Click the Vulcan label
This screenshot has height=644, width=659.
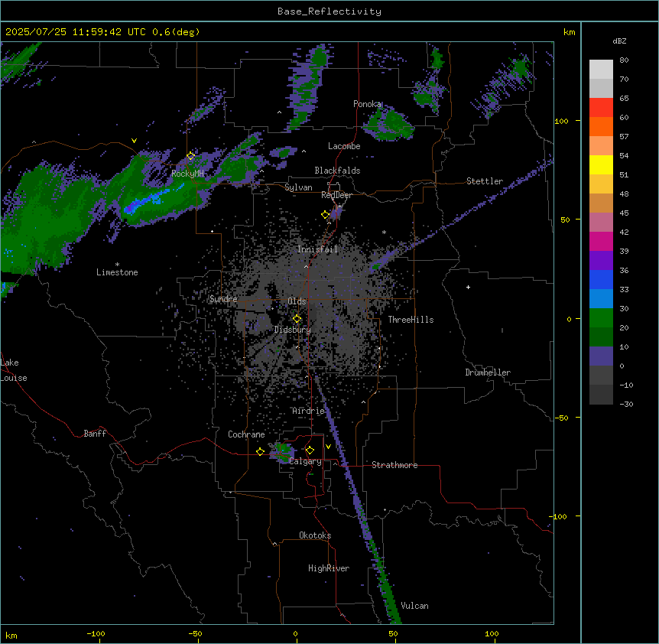click(415, 606)
